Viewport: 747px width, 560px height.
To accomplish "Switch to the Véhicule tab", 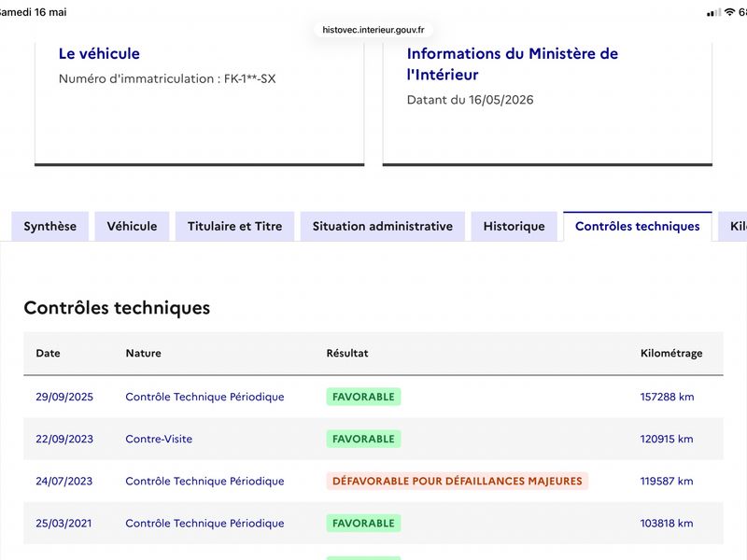I will coord(132,226).
